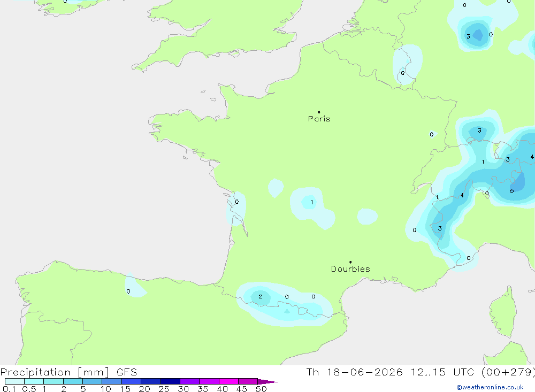Click the legend value '50'
This screenshot has width=535, height=392.
tap(261, 389)
